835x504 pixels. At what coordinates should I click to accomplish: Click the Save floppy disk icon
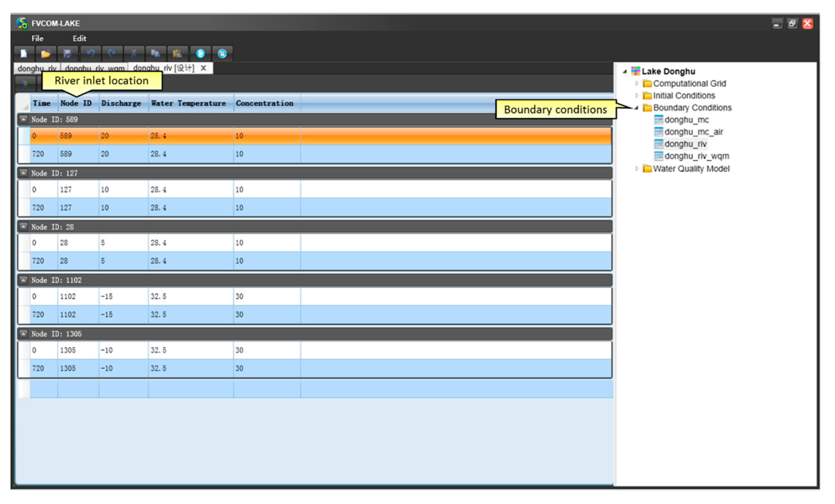(x=67, y=54)
